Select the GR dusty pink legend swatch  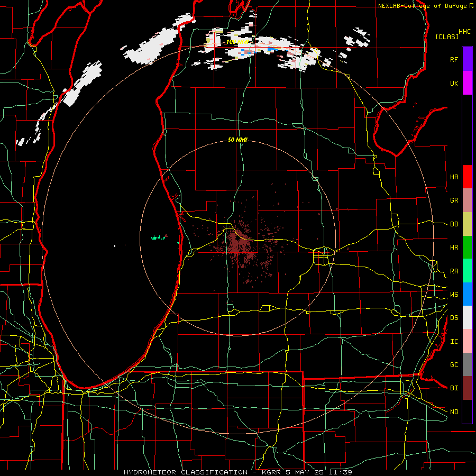point(467,200)
